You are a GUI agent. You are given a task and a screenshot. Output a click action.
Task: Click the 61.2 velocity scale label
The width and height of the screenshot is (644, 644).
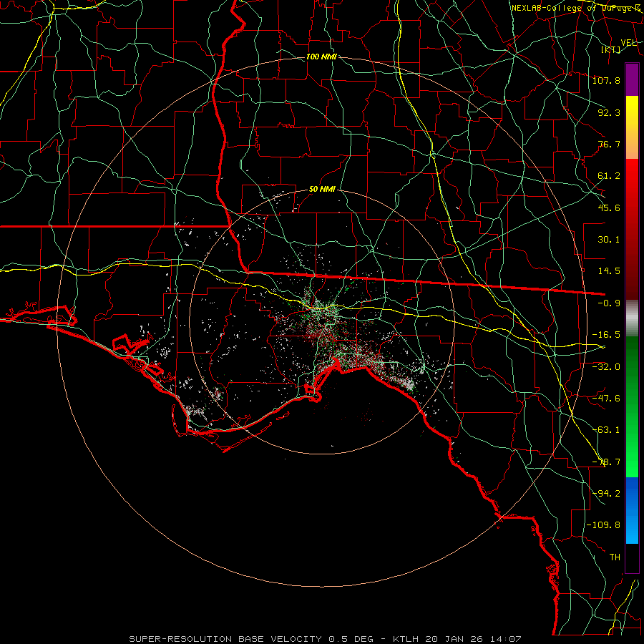tap(609, 176)
